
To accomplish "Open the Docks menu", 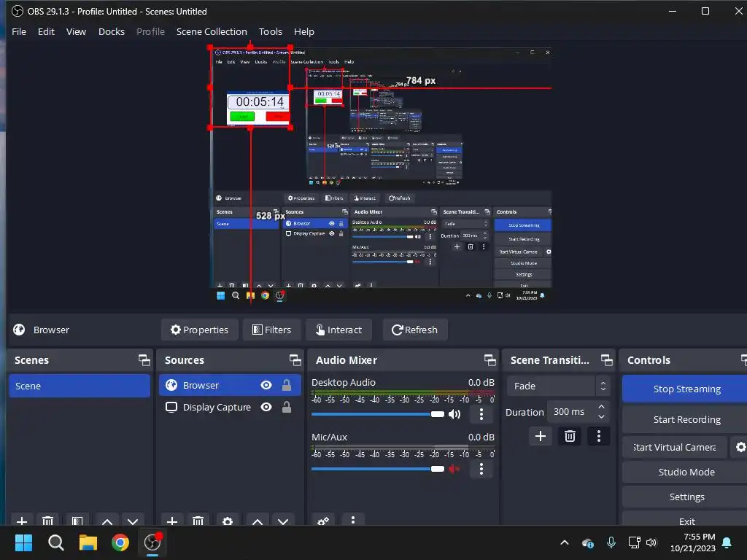I will pos(112,31).
